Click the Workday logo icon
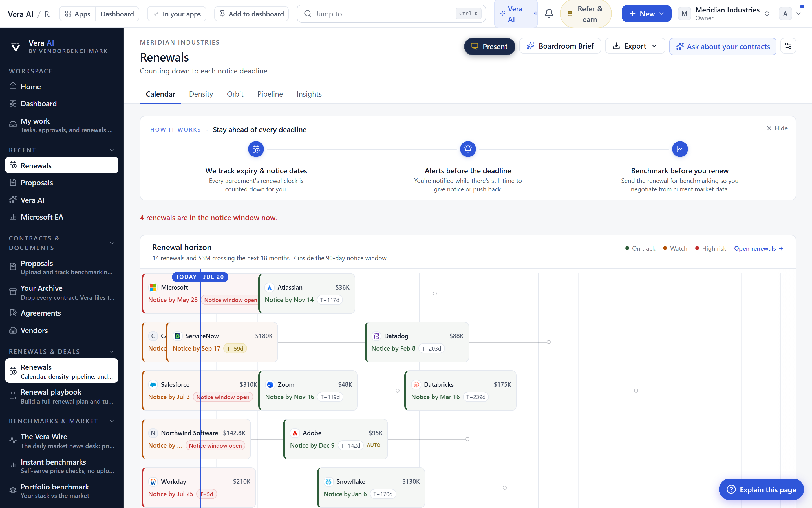The image size is (812, 508). (x=153, y=482)
